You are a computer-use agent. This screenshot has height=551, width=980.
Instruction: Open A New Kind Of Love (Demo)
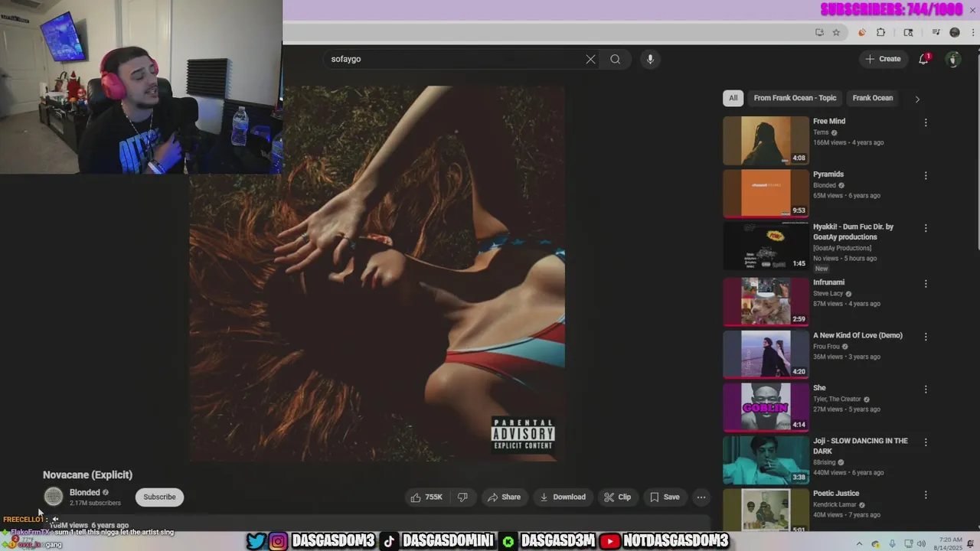tap(857, 335)
